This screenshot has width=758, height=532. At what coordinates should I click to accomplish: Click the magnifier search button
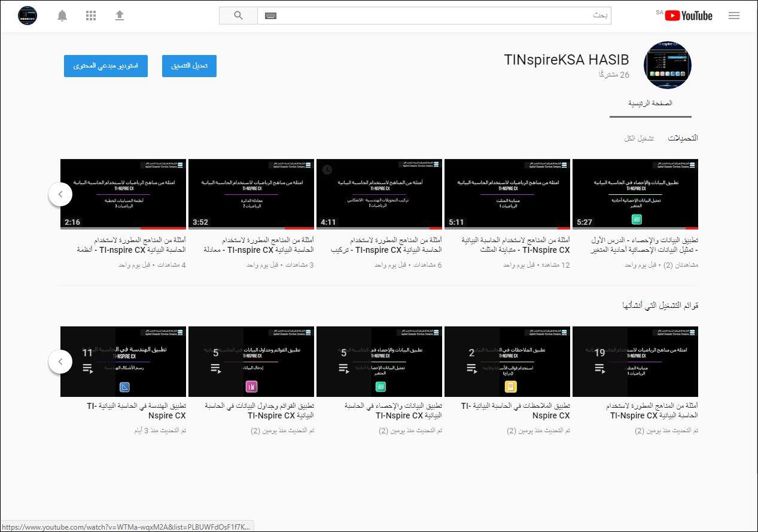coord(238,16)
